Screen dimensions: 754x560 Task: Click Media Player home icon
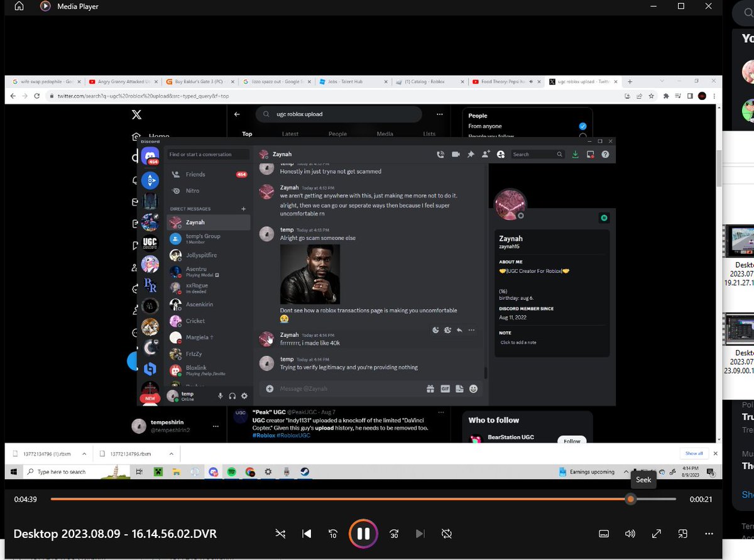pos(19,6)
